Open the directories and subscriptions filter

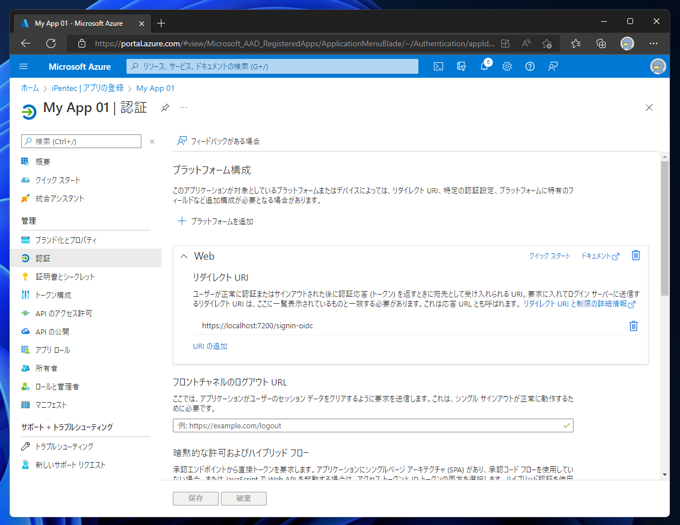[x=461, y=66]
